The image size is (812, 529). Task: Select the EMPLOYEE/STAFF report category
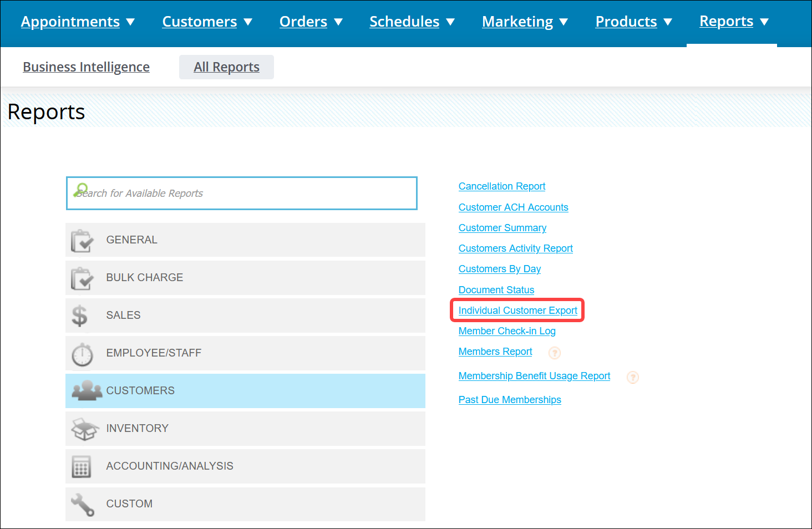[x=245, y=353]
